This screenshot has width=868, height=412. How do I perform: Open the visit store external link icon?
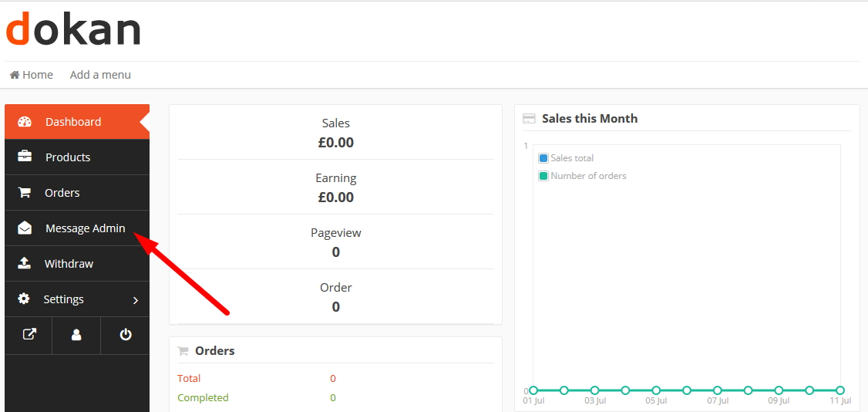[29, 335]
